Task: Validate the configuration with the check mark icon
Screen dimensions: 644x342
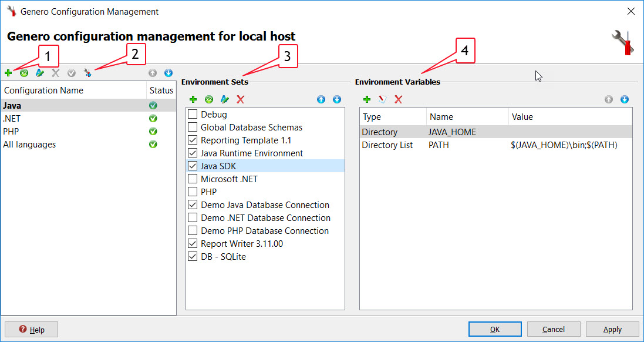Action: [71, 73]
